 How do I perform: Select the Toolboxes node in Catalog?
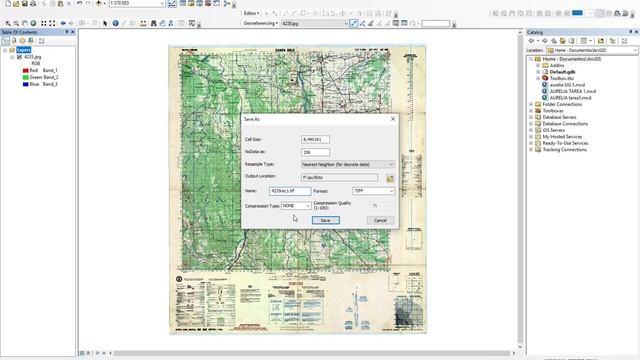(x=553, y=111)
